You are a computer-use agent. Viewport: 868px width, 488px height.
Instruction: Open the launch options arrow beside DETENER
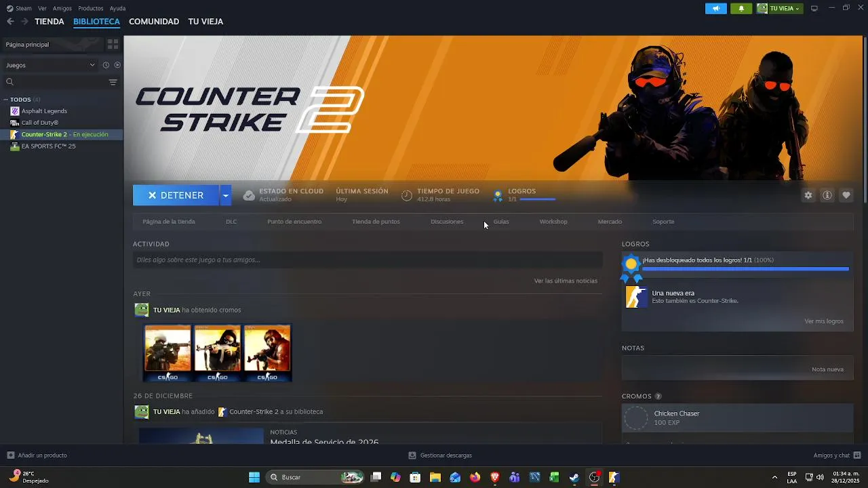tap(225, 195)
